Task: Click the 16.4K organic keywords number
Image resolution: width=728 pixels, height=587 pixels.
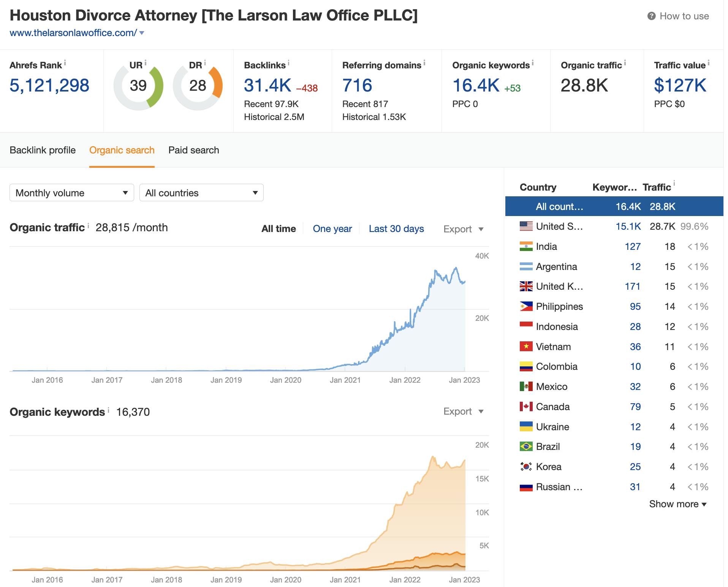Action: point(476,85)
